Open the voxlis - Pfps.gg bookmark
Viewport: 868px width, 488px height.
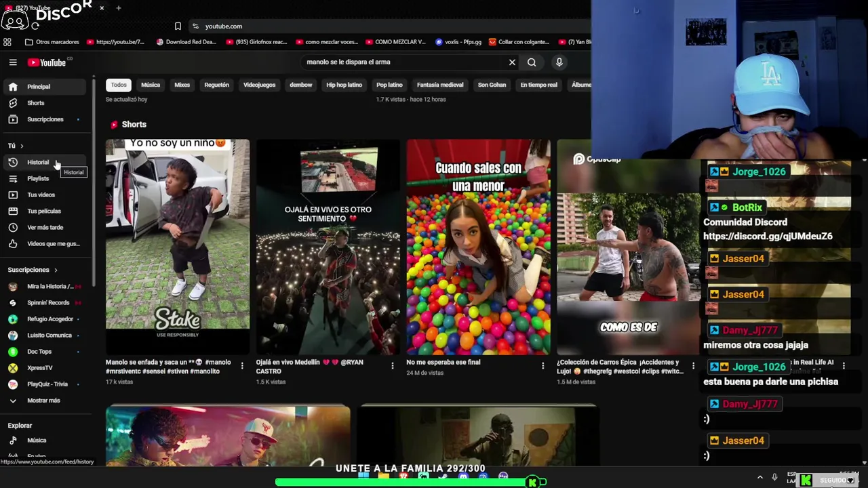pyautogui.click(x=458, y=42)
